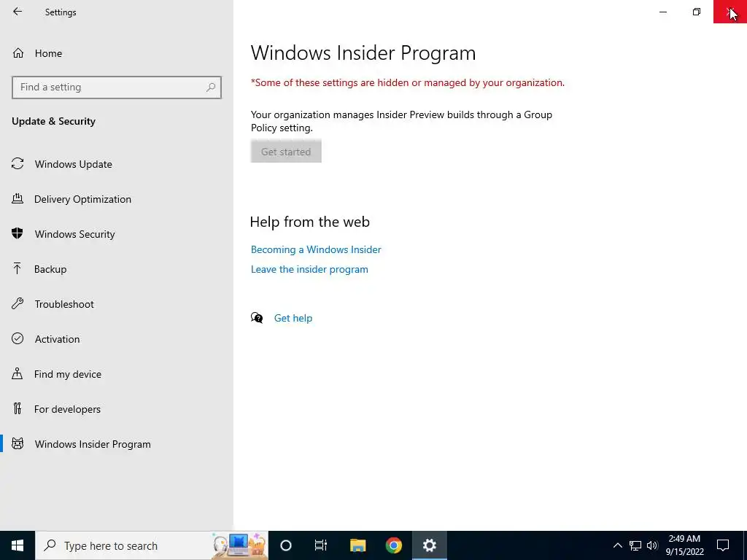
Task: Click the Find my device icon
Action: 18,374
